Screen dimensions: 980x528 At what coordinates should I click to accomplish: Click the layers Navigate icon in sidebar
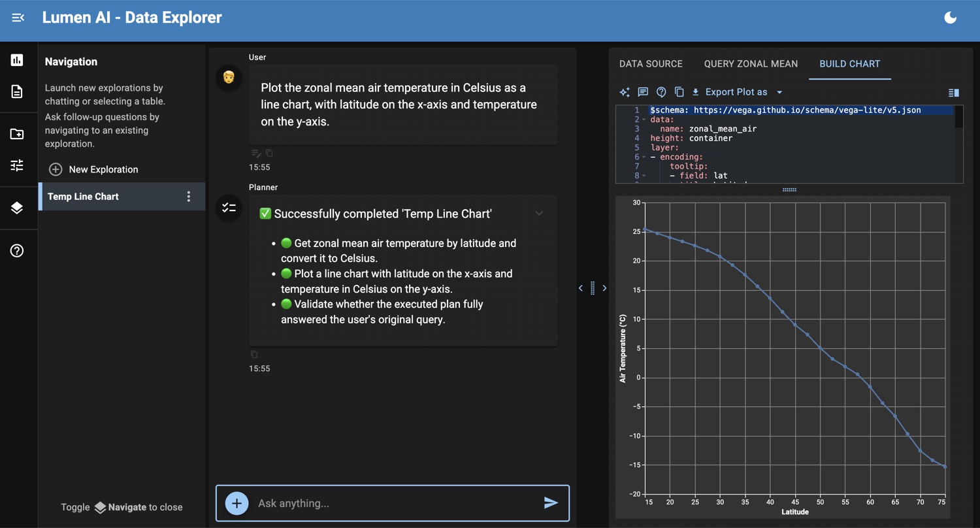(17, 208)
